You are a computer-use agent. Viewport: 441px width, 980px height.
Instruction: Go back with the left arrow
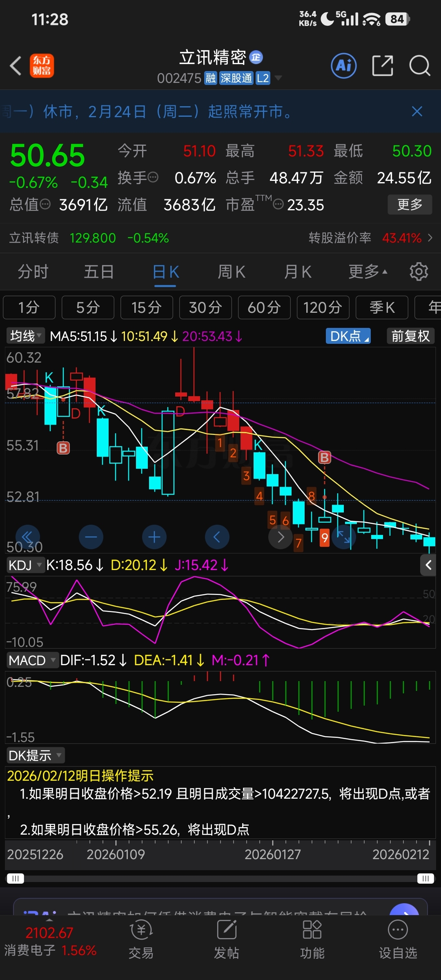[x=16, y=66]
